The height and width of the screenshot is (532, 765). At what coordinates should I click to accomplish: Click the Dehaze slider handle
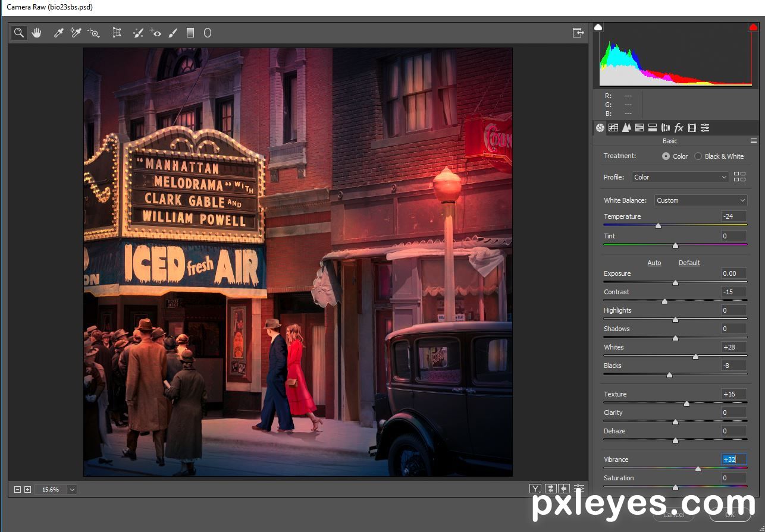[675, 440]
